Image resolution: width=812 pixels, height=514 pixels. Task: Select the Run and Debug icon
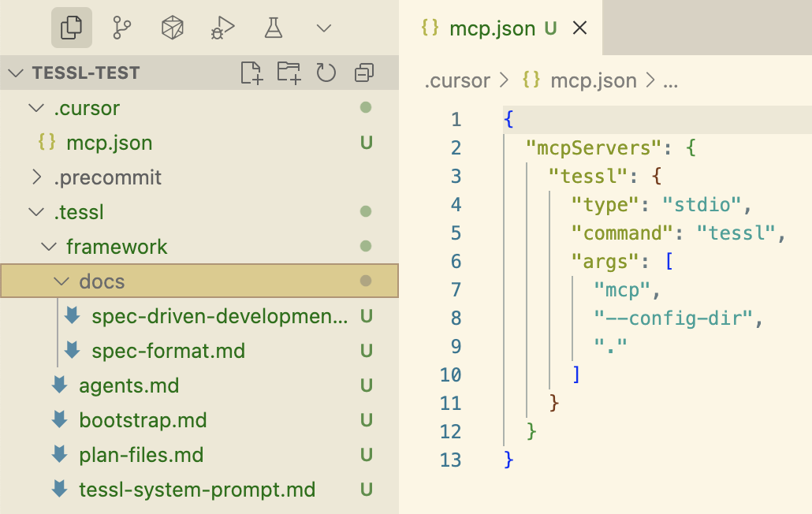222,27
